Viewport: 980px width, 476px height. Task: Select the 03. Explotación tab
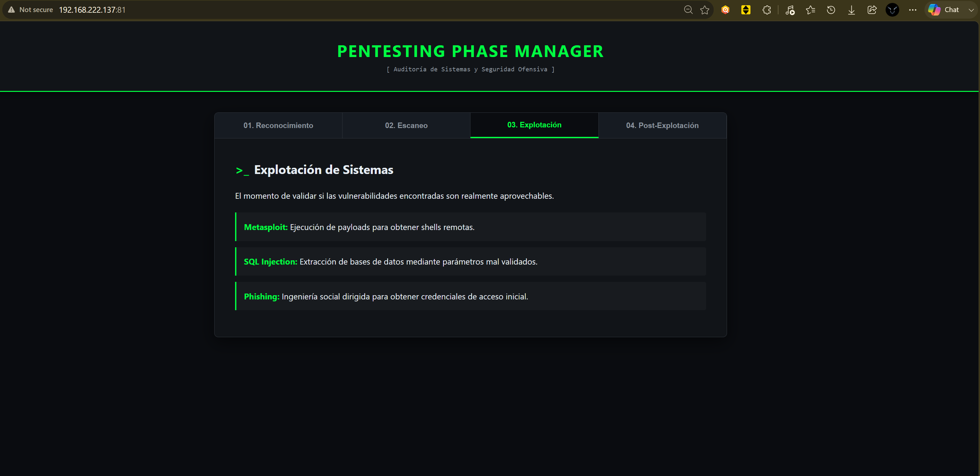(x=535, y=125)
